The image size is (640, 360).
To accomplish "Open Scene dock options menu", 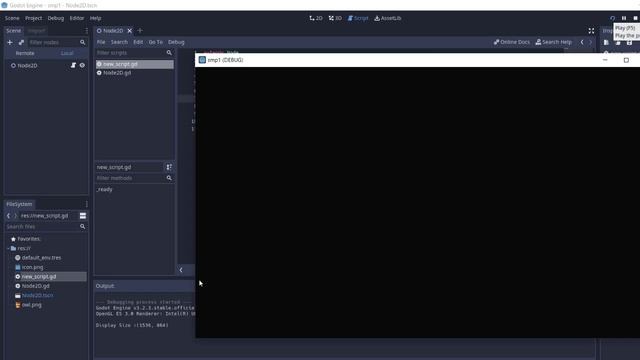I will point(86,31).
